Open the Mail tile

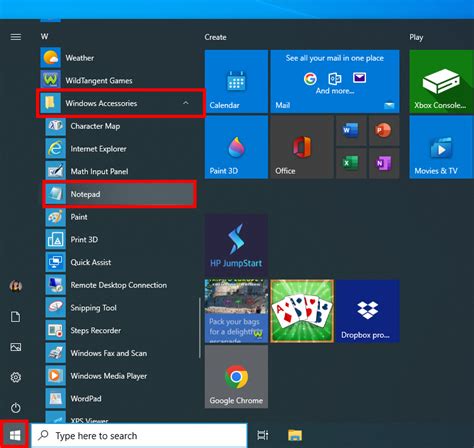[x=335, y=81]
